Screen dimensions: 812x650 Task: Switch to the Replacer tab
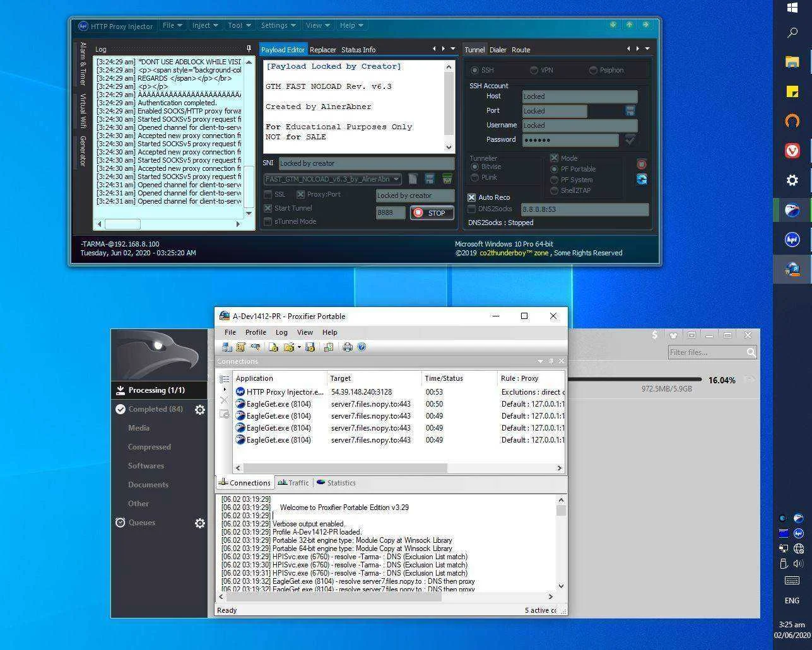click(323, 50)
